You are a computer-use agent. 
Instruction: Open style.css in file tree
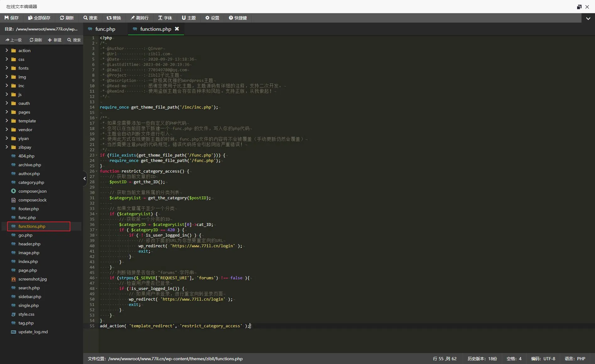[26, 314]
